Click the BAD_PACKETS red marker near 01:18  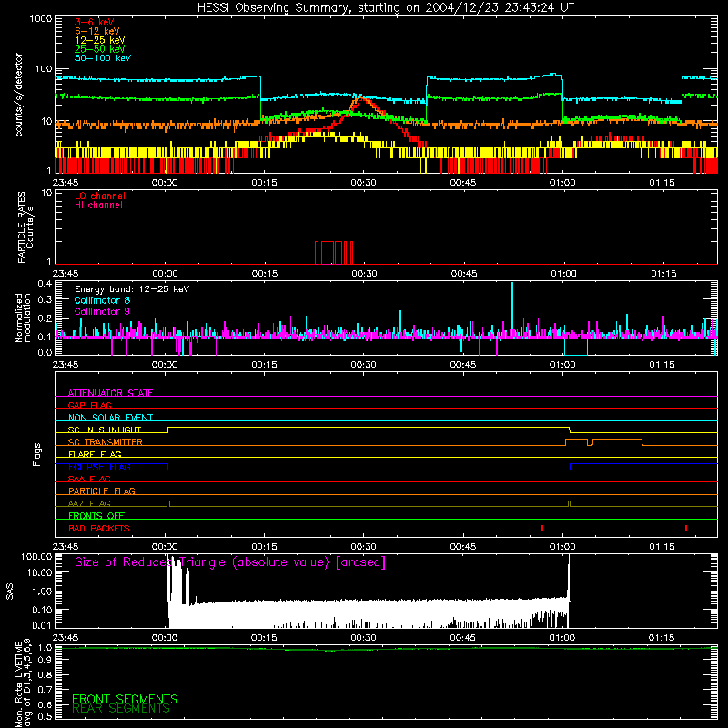coord(686,528)
